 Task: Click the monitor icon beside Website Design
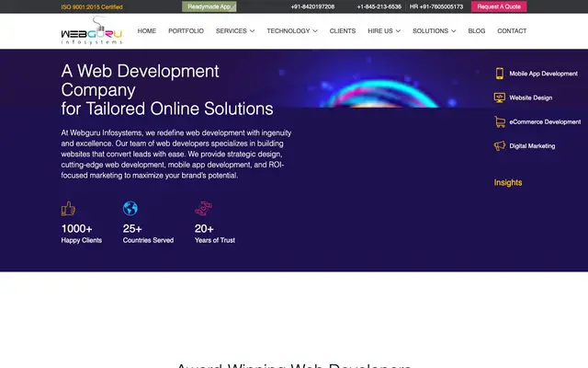[500, 98]
